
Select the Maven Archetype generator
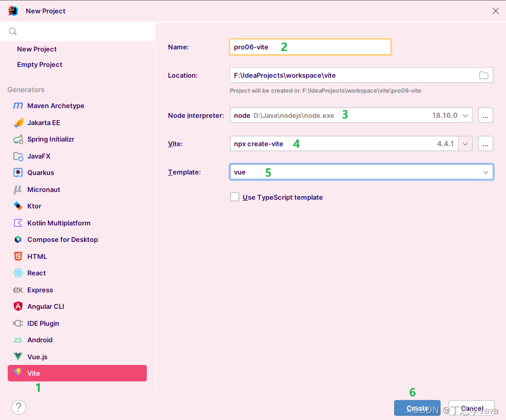(x=55, y=106)
